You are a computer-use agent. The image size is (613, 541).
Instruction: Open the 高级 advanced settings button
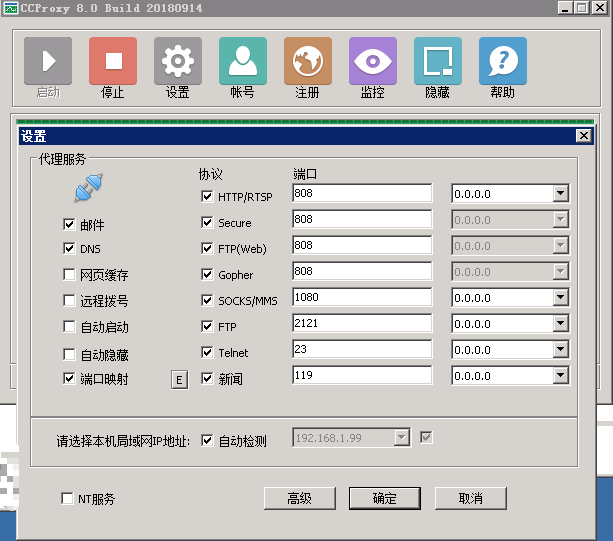click(x=300, y=498)
